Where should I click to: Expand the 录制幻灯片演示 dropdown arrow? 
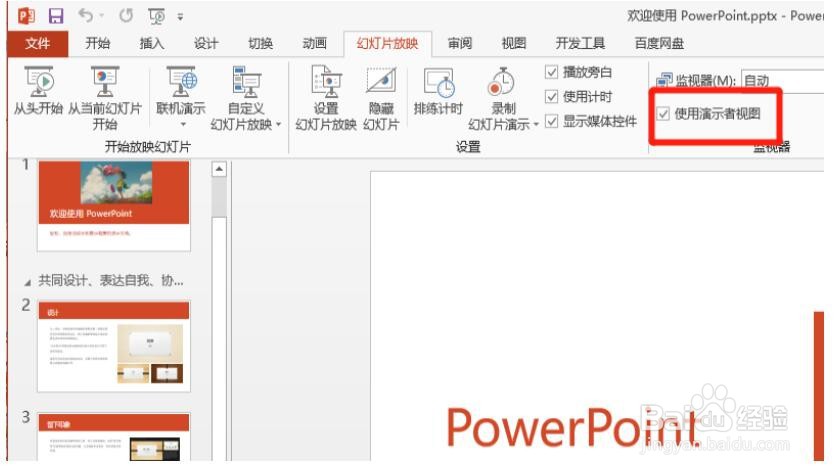[x=536, y=125]
